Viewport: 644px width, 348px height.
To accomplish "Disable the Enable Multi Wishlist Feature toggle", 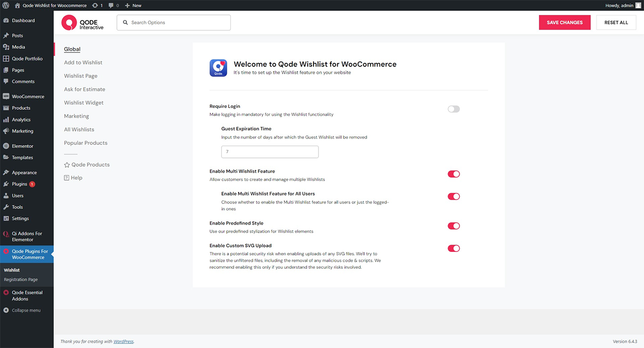I will point(453,174).
